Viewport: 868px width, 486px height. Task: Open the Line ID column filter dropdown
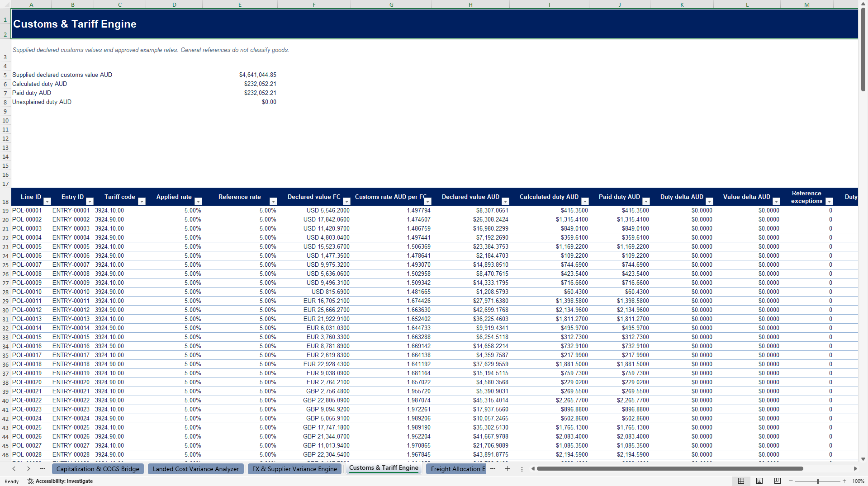(x=47, y=202)
